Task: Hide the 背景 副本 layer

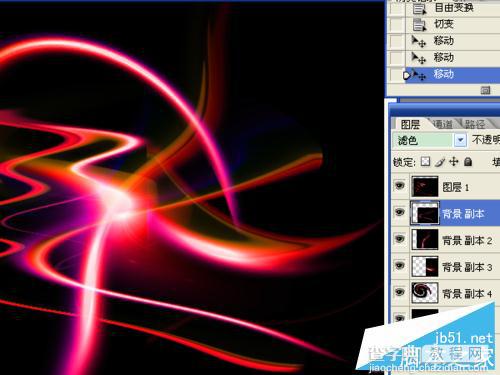Action: pyautogui.click(x=399, y=212)
